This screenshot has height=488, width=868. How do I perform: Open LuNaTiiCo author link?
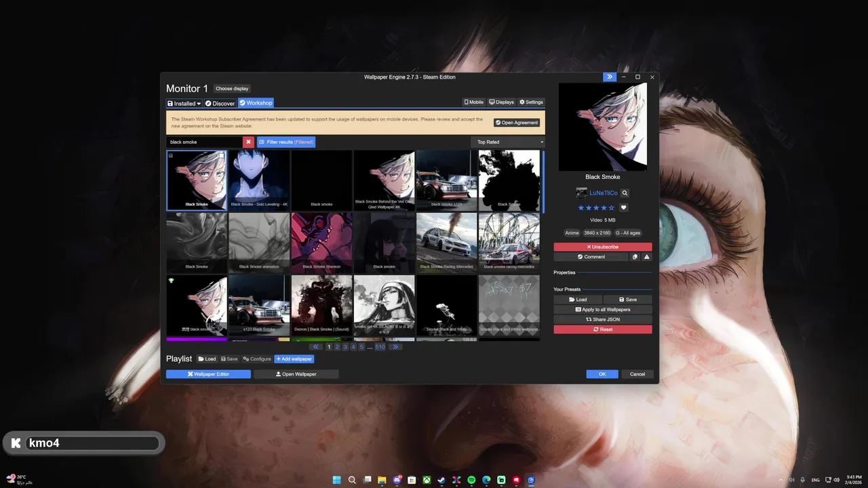click(x=604, y=193)
